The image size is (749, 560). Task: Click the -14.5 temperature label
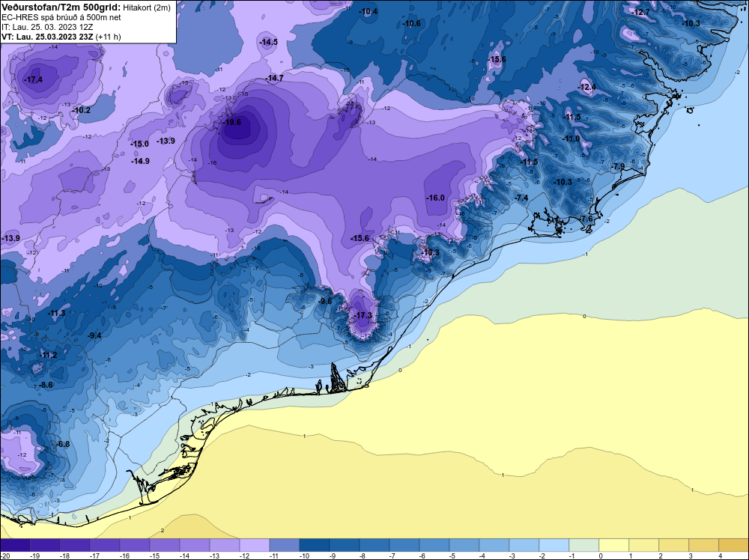coord(268,43)
